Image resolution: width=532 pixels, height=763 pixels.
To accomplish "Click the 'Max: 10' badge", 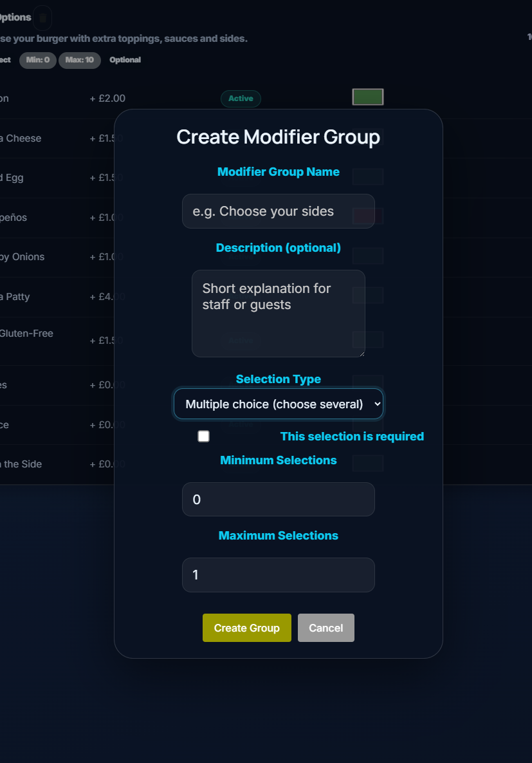I will click(x=80, y=60).
